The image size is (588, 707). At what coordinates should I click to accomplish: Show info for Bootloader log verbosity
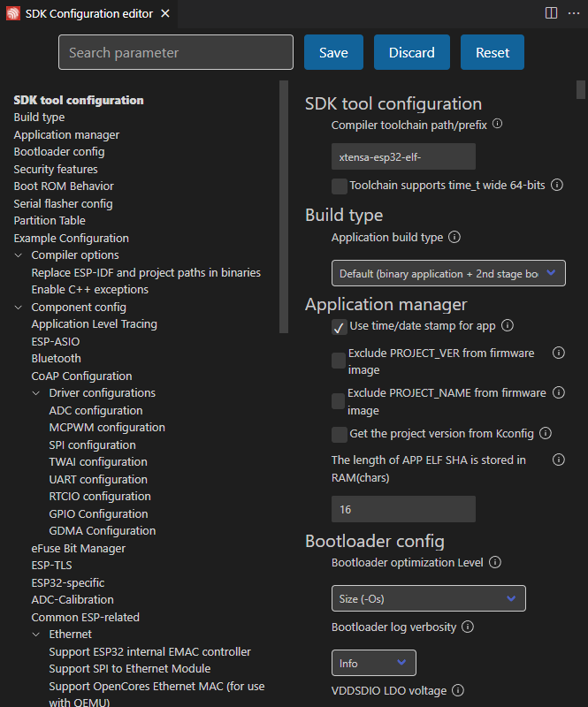468,627
